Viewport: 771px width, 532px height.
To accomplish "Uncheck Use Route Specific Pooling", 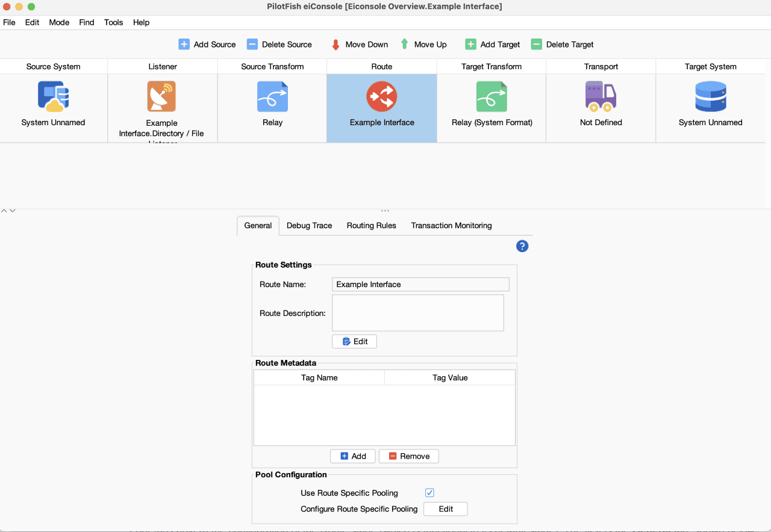I will (x=429, y=493).
